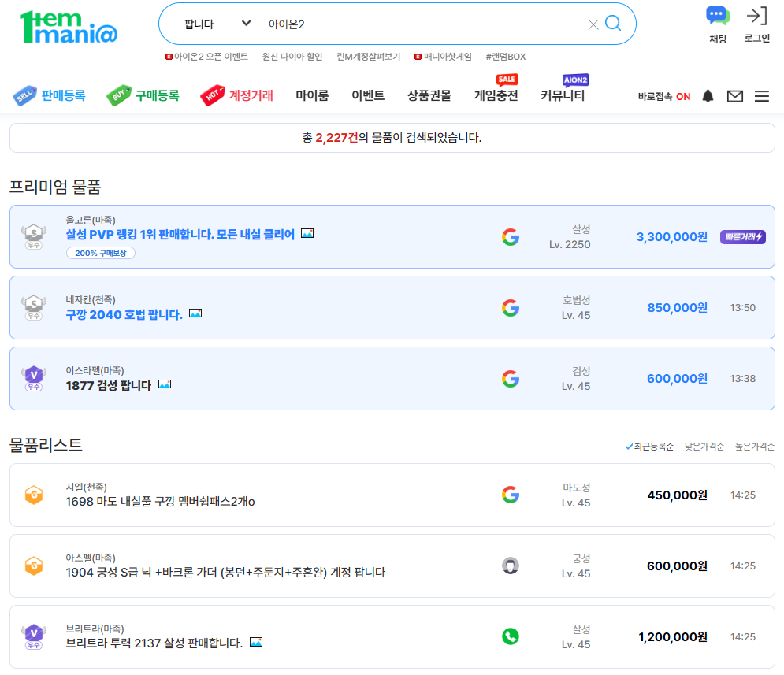Open 이벤트 menu
The image size is (784, 675).
pos(368,95)
